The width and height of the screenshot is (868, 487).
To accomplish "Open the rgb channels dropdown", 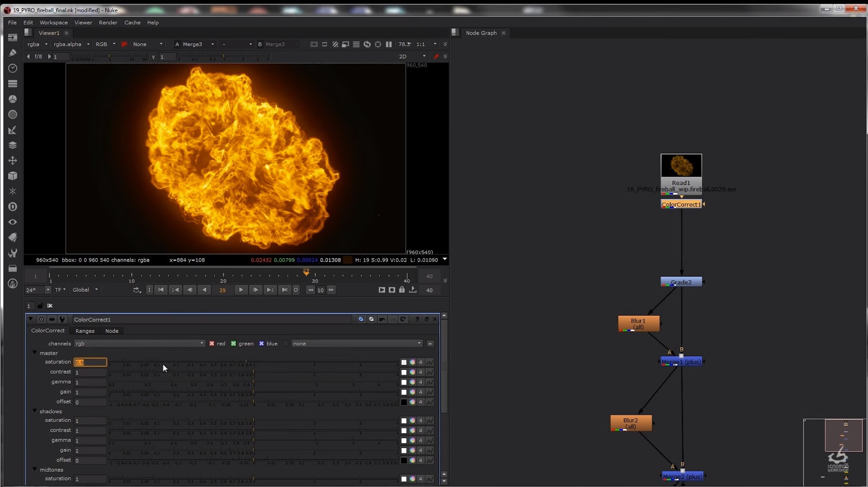I will pyautogui.click(x=139, y=344).
